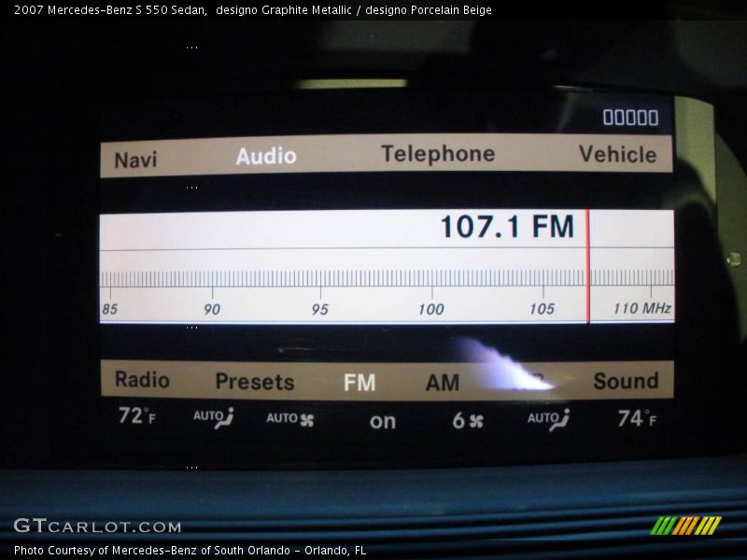Open the Radio submenu
The height and width of the screenshot is (560, 747).
[143, 380]
